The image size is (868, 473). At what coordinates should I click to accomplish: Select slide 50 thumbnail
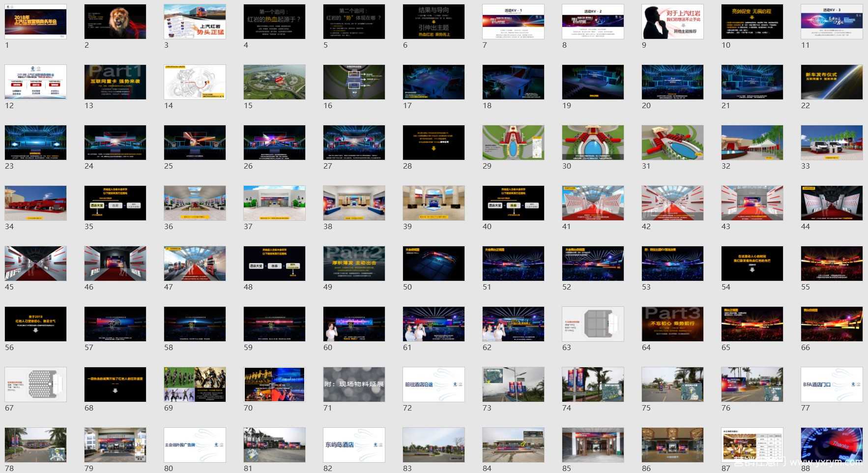click(434, 264)
